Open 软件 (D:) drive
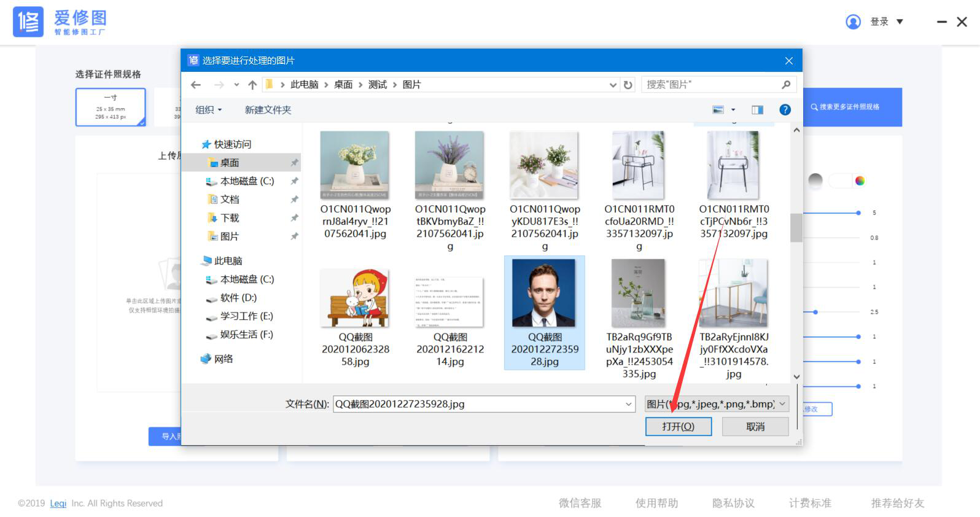 [238, 298]
